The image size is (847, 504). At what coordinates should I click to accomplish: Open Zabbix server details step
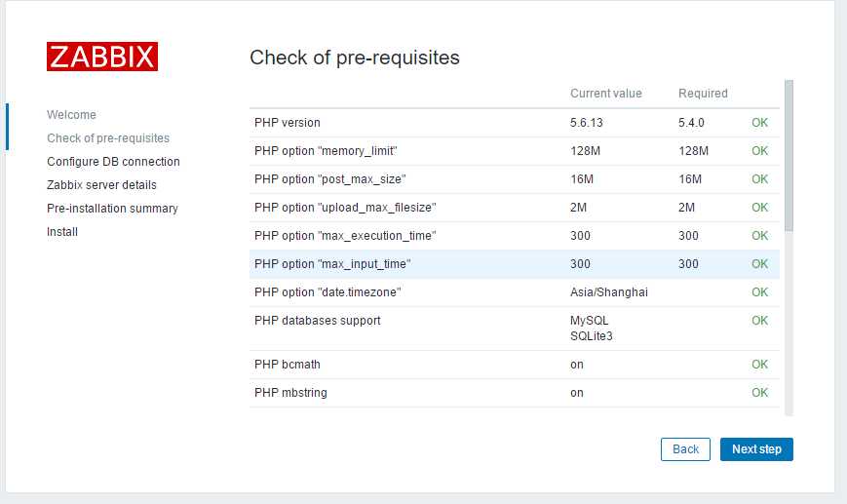coord(101,185)
